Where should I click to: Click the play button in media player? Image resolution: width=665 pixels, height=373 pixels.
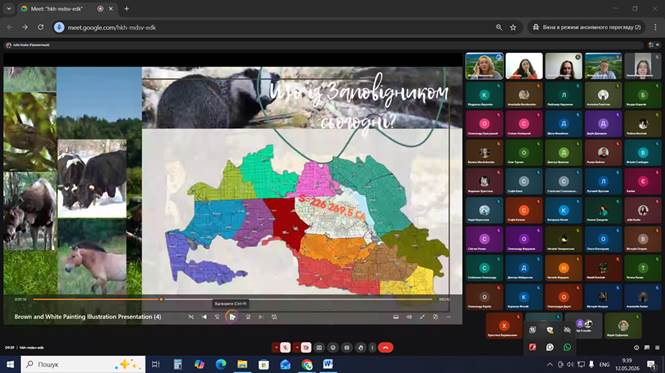[x=232, y=317]
